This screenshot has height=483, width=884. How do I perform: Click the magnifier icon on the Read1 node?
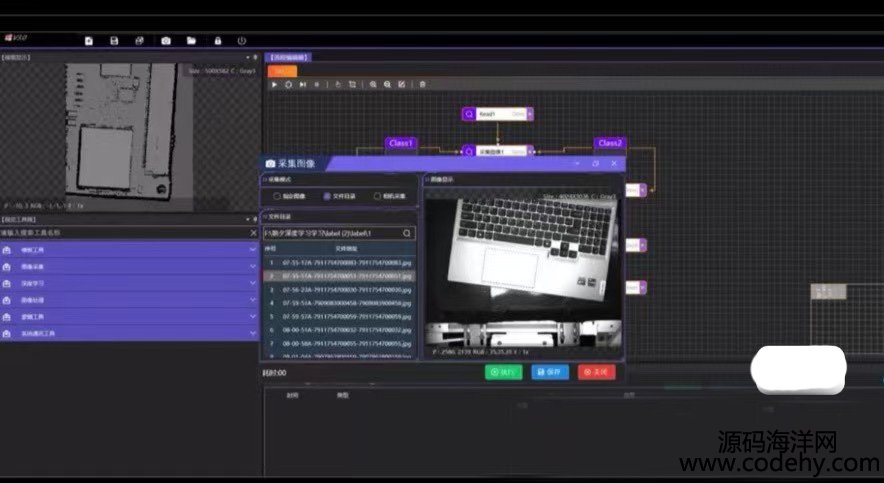pos(469,114)
